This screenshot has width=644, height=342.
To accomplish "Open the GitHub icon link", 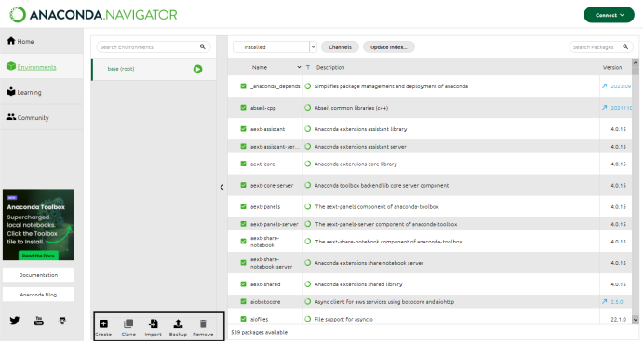I will 62,321.
